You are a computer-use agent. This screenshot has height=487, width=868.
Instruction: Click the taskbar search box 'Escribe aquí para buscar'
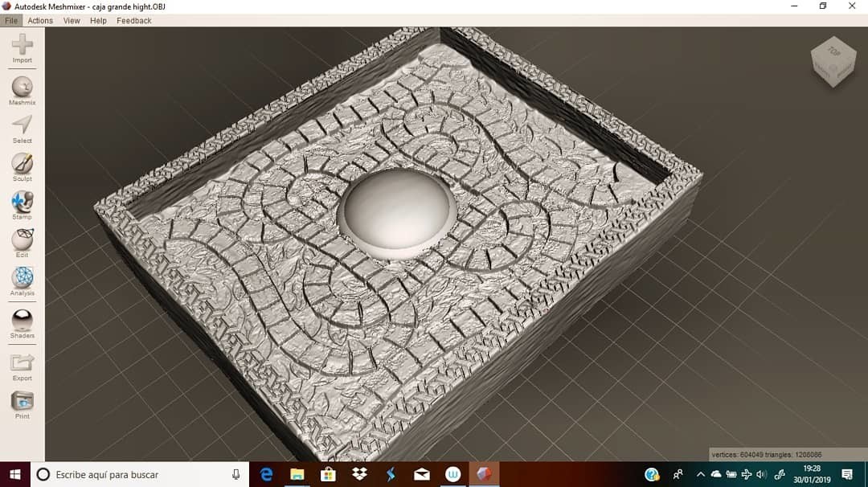(x=140, y=474)
